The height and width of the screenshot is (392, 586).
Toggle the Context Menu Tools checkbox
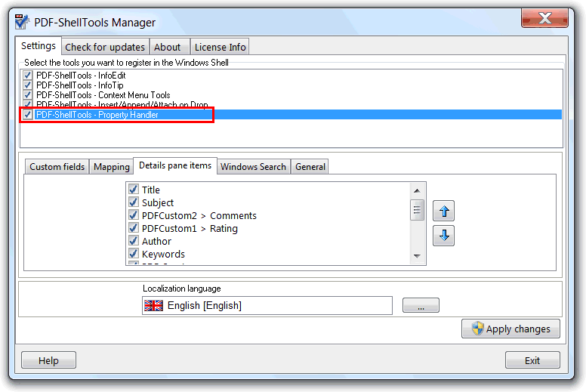click(28, 95)
